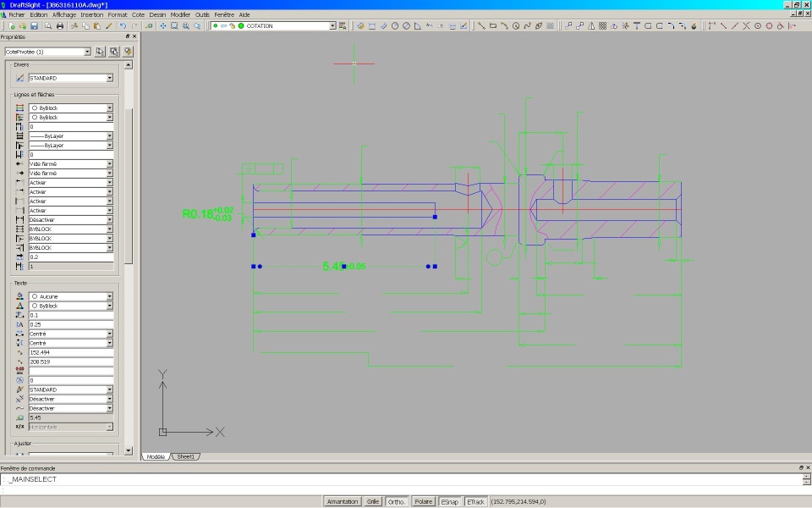Save the drawing with the floppy icon
Image resolution: width=812 pixels, height=508 pixels.
34,25
